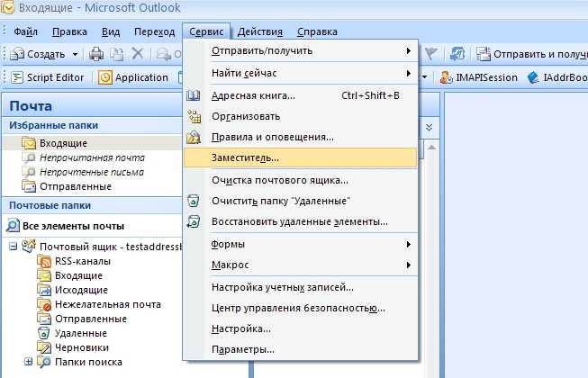Choose Очистка почтового ящика entry
588x378 pixels.
click(301, 181)
